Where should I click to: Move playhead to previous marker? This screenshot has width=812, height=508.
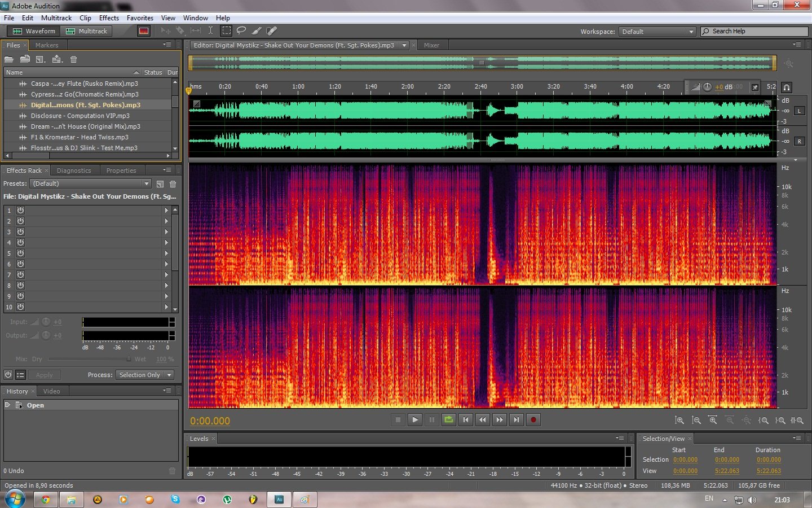(466, 420)
